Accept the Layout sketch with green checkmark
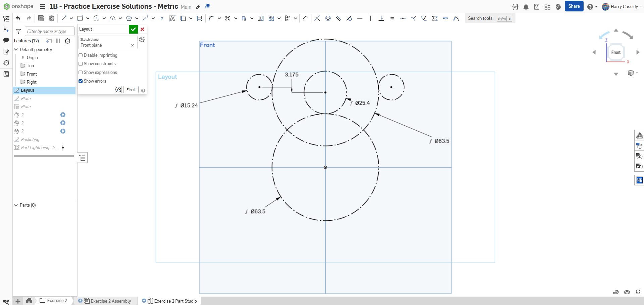 point(133,29)
